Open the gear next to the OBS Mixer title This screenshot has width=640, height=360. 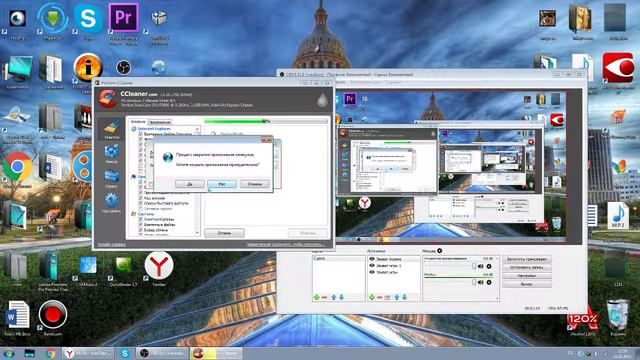tap(440, 251)
